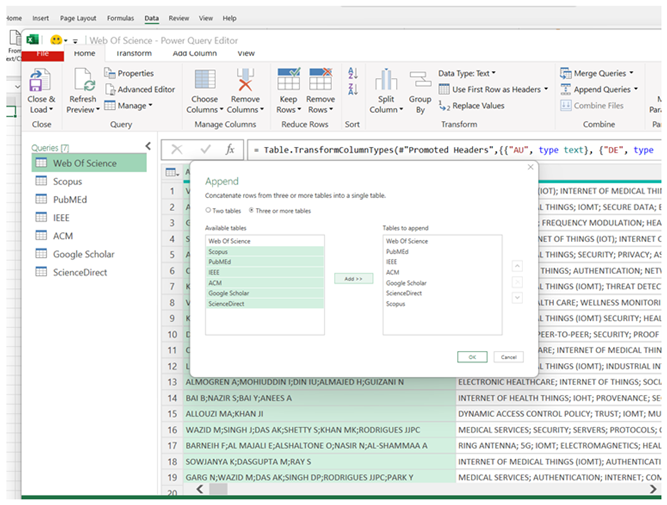Click the Choose Columns icon
This screenshot has width=667, height=505.
(204, 80)
